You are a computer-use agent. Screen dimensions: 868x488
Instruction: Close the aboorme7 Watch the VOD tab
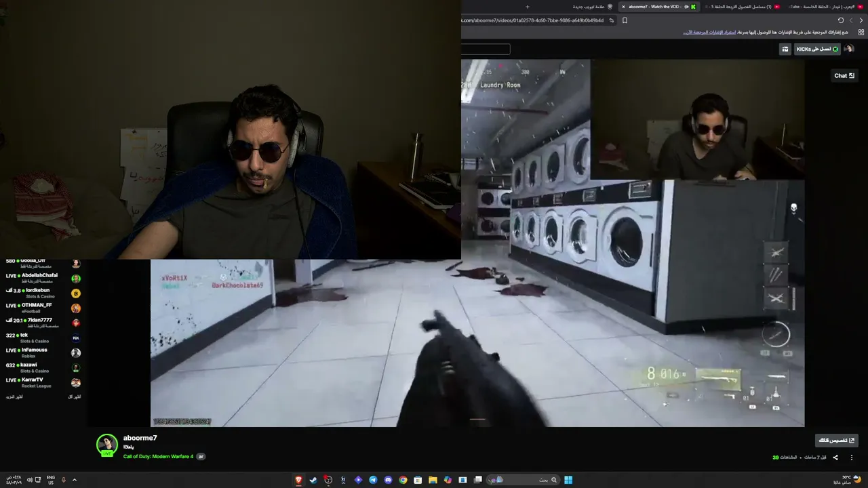pyautogui.click(x=623, y=7)
